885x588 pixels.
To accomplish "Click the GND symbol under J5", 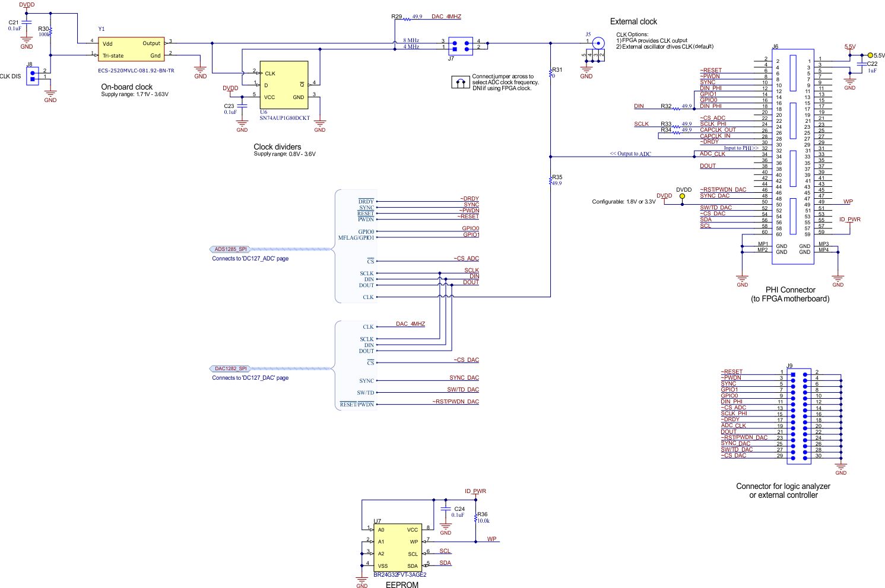I will 586,71.
